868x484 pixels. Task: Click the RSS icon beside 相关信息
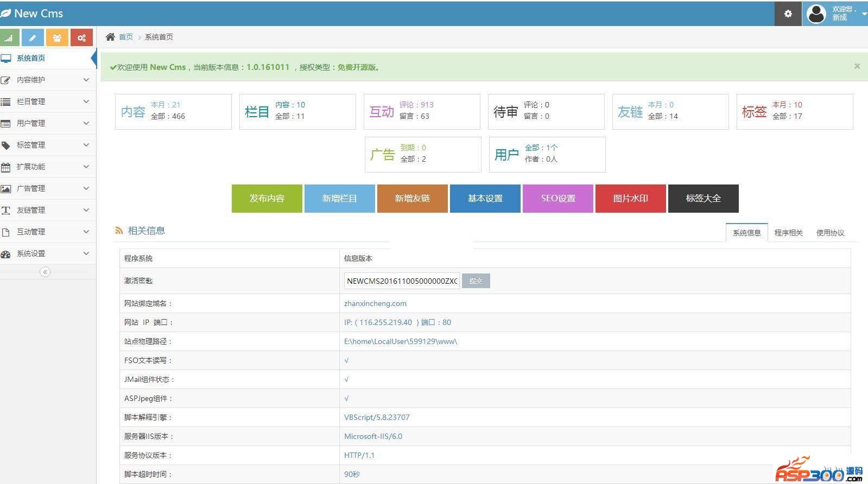119,231
